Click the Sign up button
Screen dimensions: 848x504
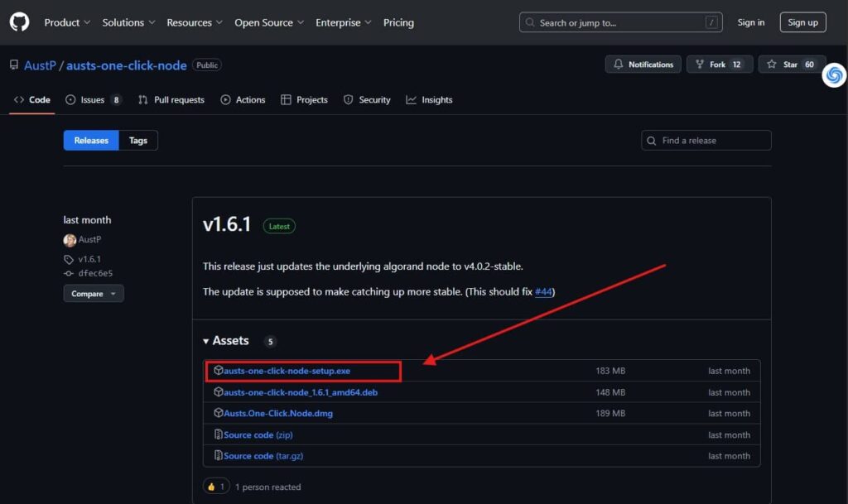click(802, 22)
